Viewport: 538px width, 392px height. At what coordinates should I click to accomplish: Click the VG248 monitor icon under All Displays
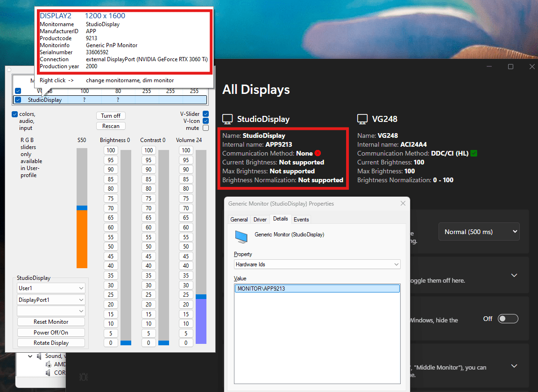tap(362, 119)
